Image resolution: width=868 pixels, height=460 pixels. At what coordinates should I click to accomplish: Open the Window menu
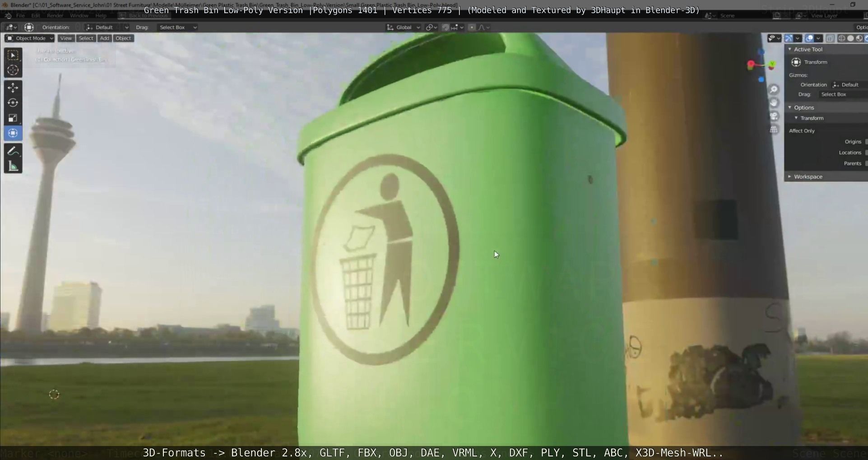79,15
